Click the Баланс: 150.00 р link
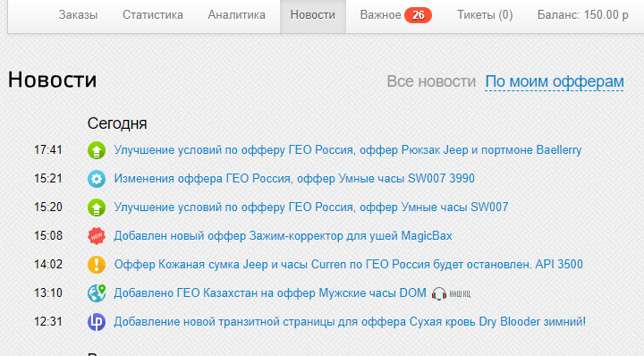 coord(583,15)
